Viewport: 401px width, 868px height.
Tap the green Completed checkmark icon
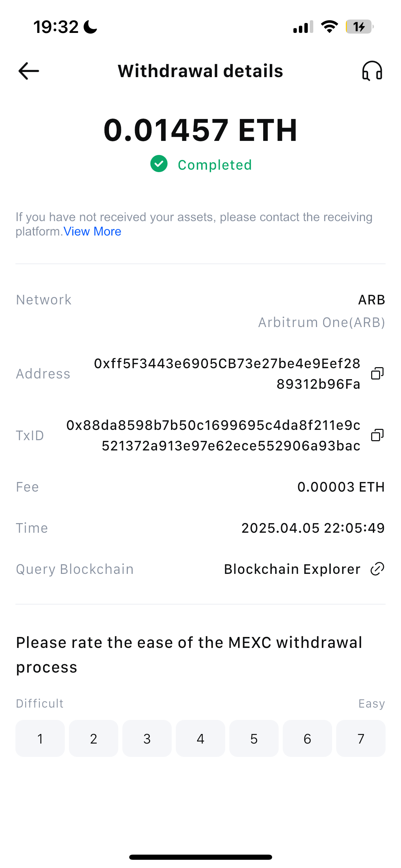pos(159,164)
